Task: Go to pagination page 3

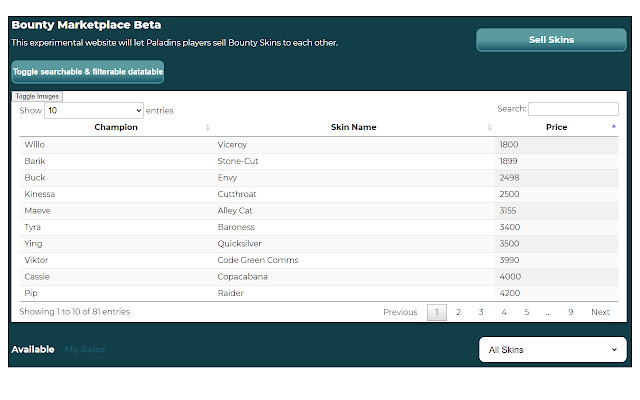Action: coord(481,312)
